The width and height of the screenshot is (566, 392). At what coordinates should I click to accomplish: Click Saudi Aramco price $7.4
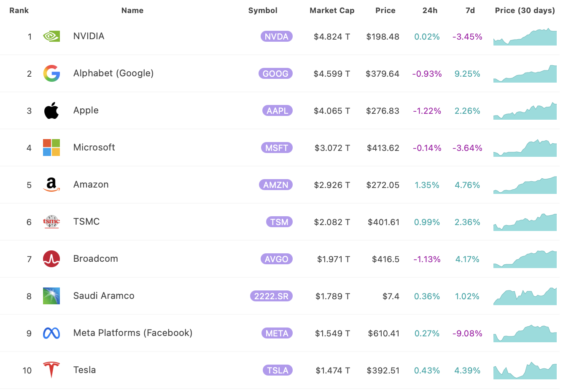pyautogui.click(x=391, y=296)
